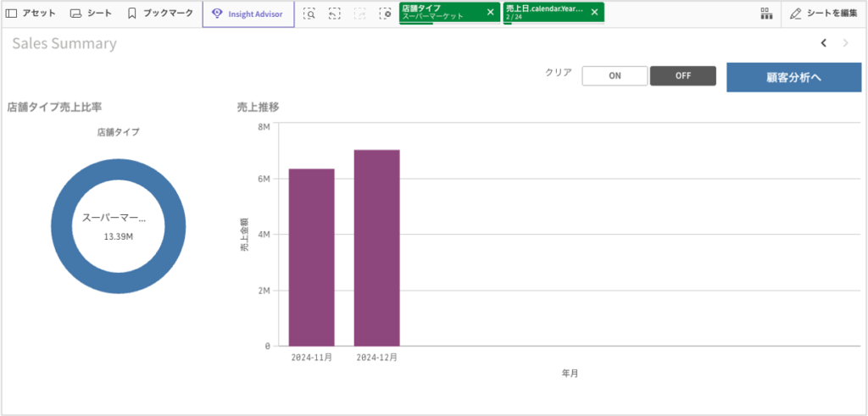Open the シート sheets list
868x416 pixels.
(91, 14)
